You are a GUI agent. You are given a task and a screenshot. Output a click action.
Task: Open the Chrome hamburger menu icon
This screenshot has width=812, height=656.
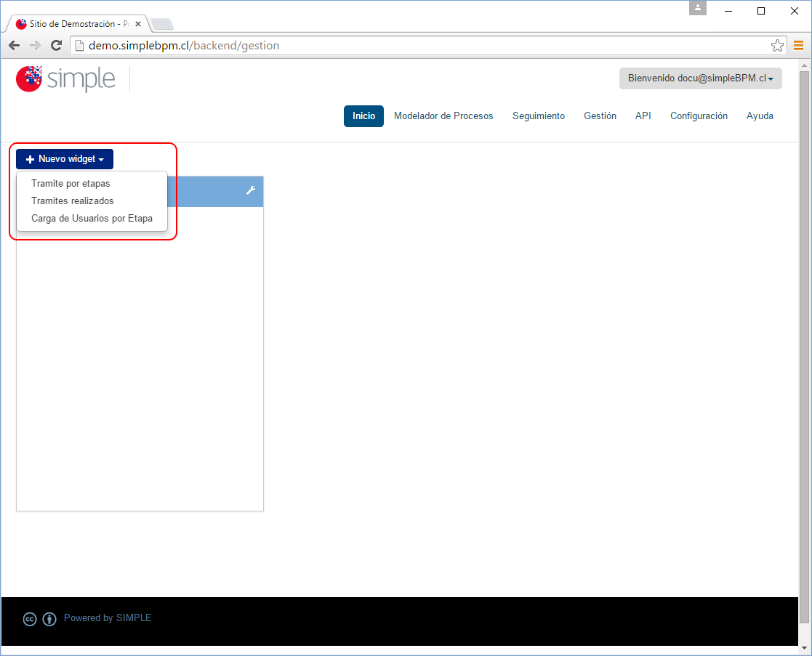798,45
